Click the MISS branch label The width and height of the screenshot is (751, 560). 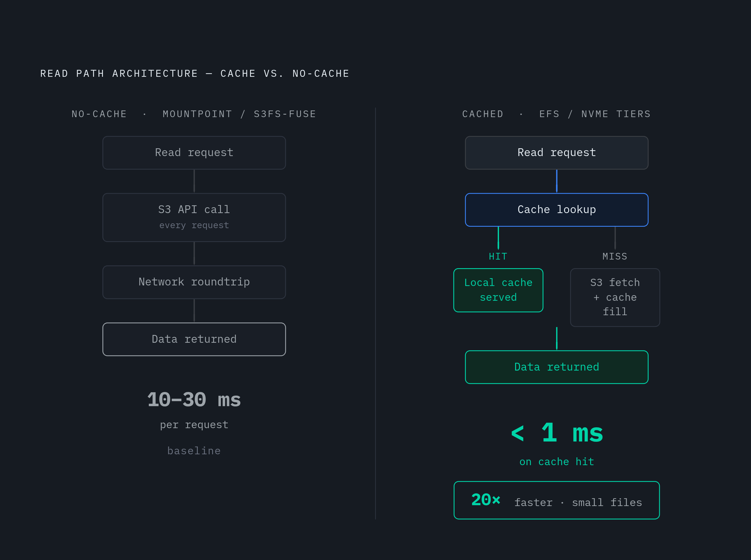pos(615,256)
